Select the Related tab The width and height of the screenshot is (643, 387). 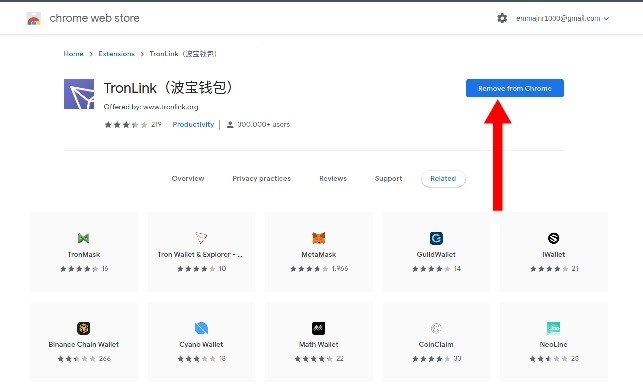[443, 179]
